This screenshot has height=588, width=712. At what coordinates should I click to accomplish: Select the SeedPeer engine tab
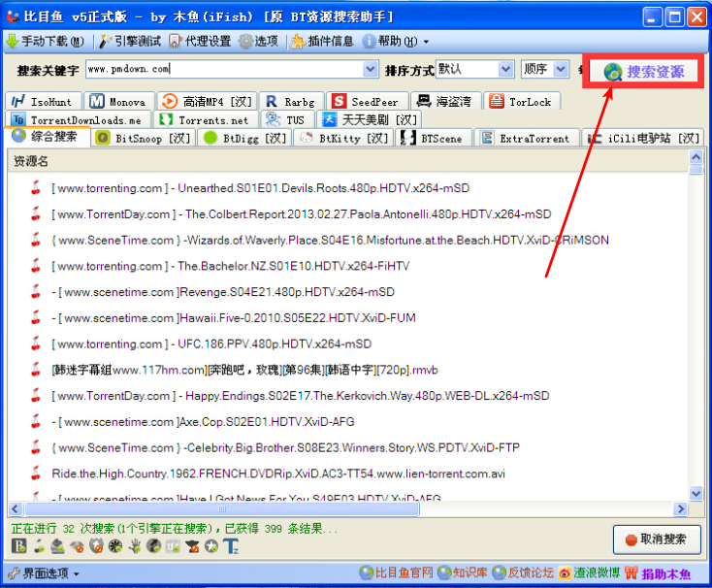pyautogui.click(x=367, y=101)
